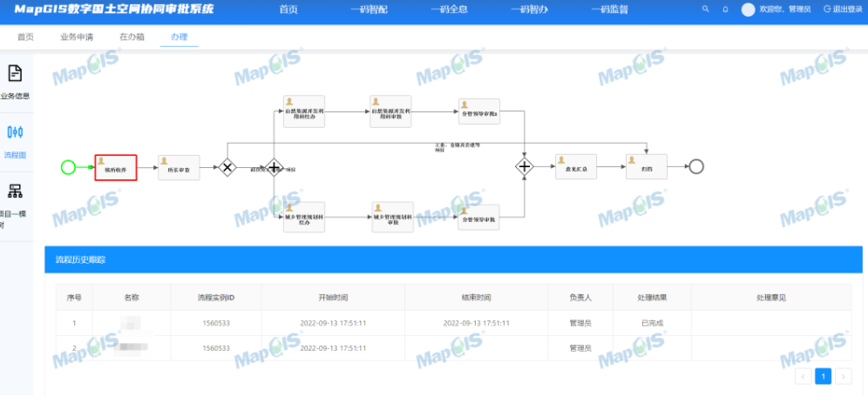The height and width of the screenshot is (404, 868).
Task: Click the green start event circle
Action: (x=69, y=167)
